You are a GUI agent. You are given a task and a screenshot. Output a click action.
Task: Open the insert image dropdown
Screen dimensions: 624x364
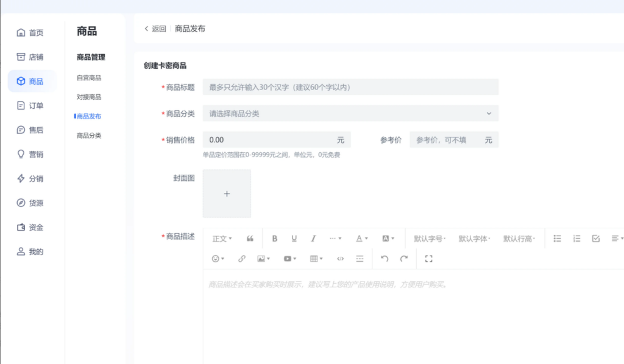[263, 259]
